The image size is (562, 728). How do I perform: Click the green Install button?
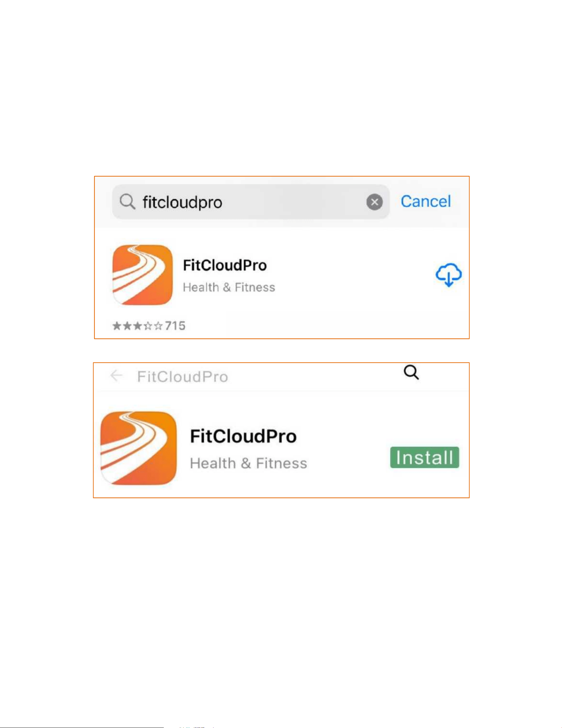tap(425, 457)
